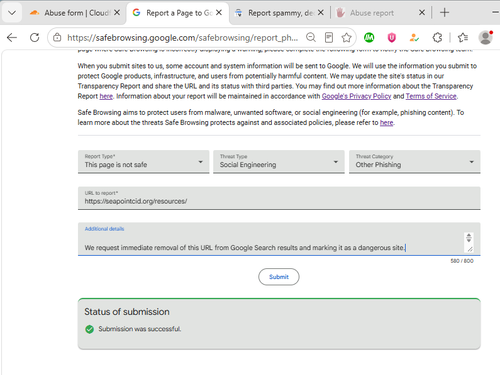Open a new browser tab with plus icon
Screen dimensions: 500x375
[x=444, y=13]
